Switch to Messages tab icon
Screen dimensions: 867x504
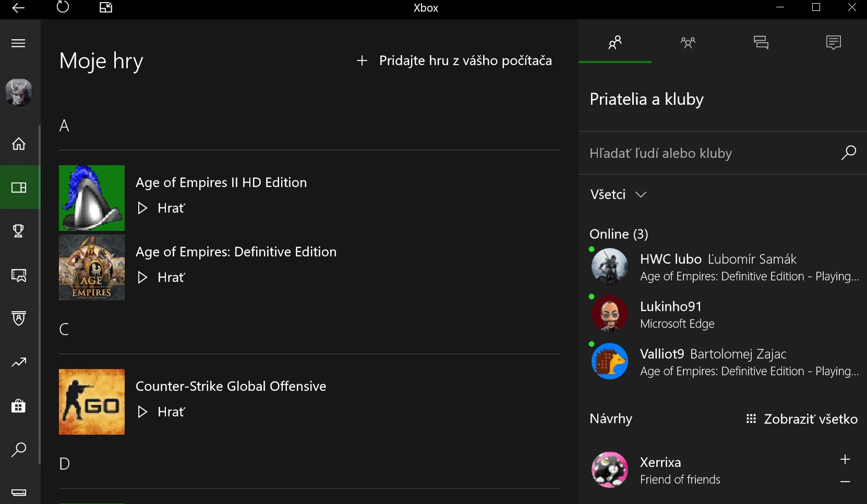click(x=761, y=42)
